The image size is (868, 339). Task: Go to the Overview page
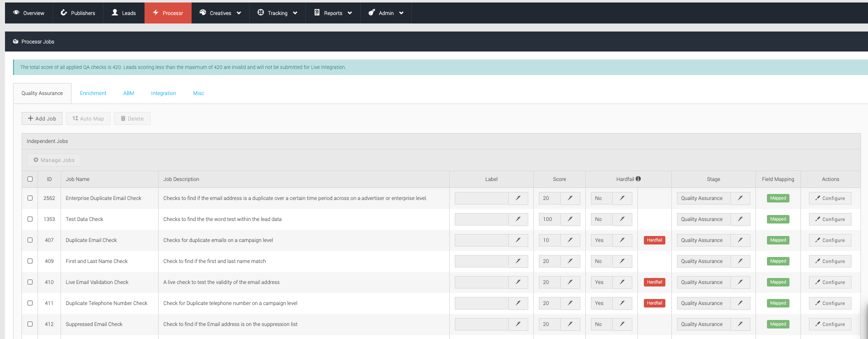[29, 13]
